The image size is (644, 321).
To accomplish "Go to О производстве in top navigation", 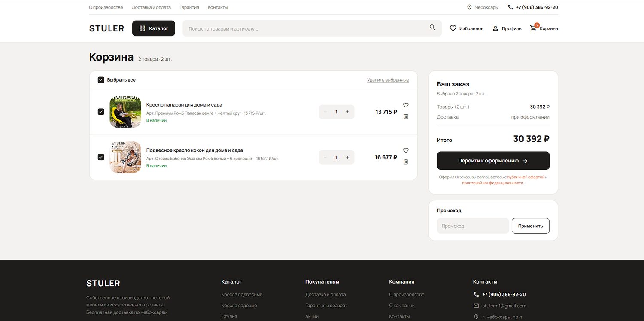I will [x=106, y=7].
